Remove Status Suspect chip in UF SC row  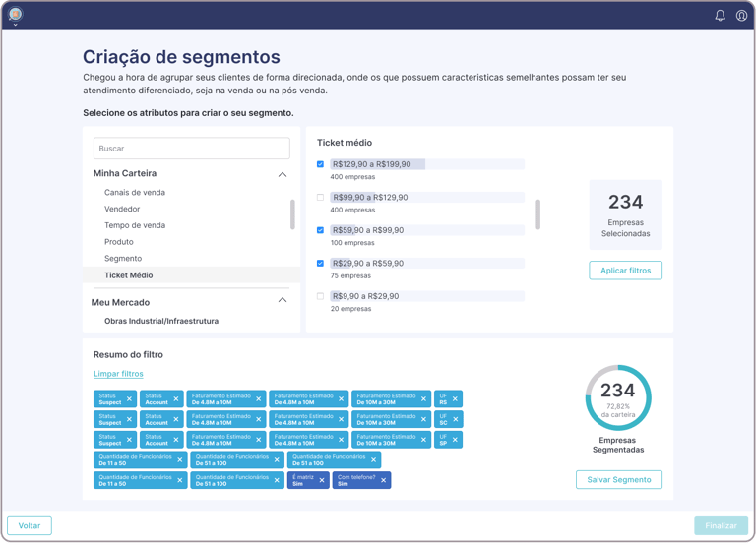click(129, 419)
